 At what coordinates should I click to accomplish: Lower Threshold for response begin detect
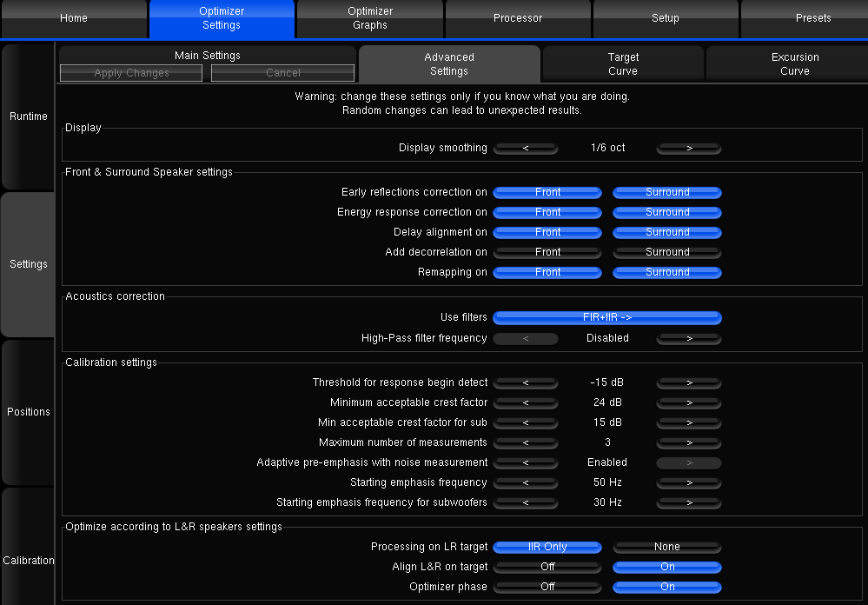tap(526, 383)
